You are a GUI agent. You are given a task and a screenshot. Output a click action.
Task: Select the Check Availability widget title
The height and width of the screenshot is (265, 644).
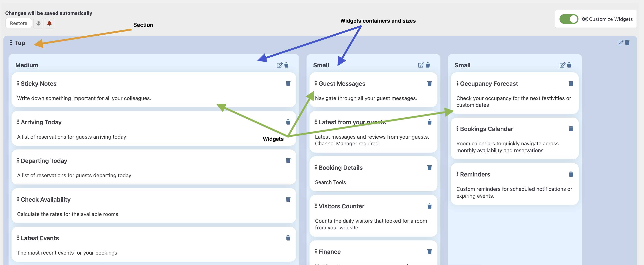45,199
